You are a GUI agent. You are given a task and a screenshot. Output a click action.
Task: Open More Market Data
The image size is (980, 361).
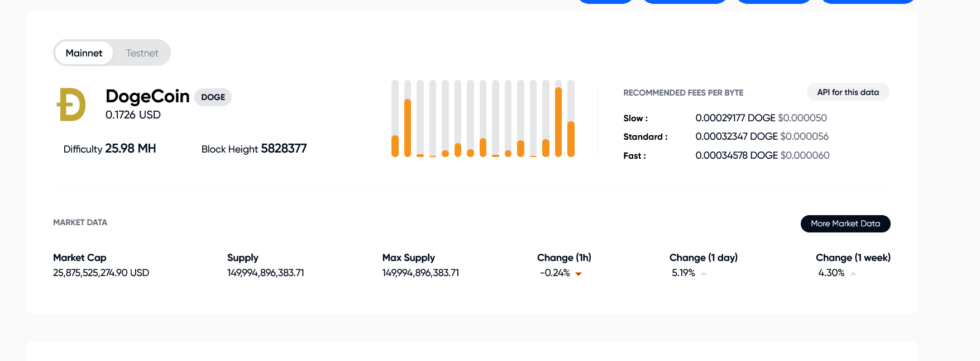pyautogui.click(x=845, y=224)
